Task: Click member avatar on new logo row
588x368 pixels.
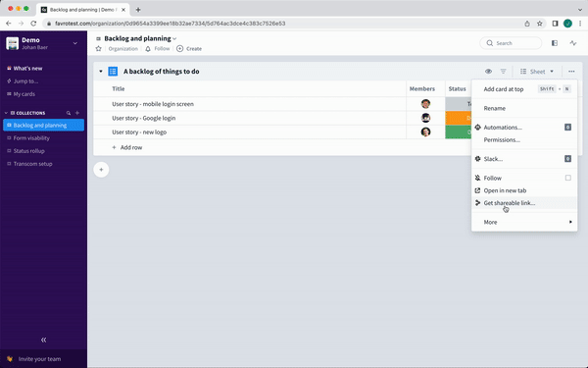Action: [x=425, y=131]
